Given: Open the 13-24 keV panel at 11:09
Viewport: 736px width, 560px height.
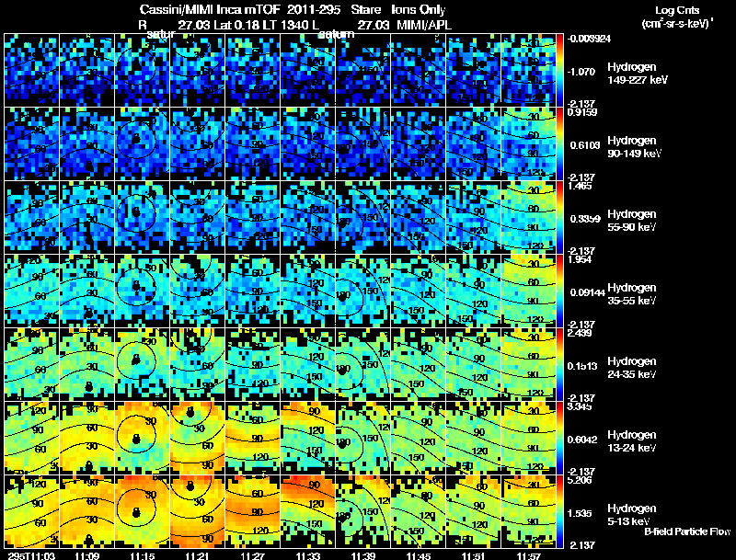Looking at the screenshot, I should point(86,439).
